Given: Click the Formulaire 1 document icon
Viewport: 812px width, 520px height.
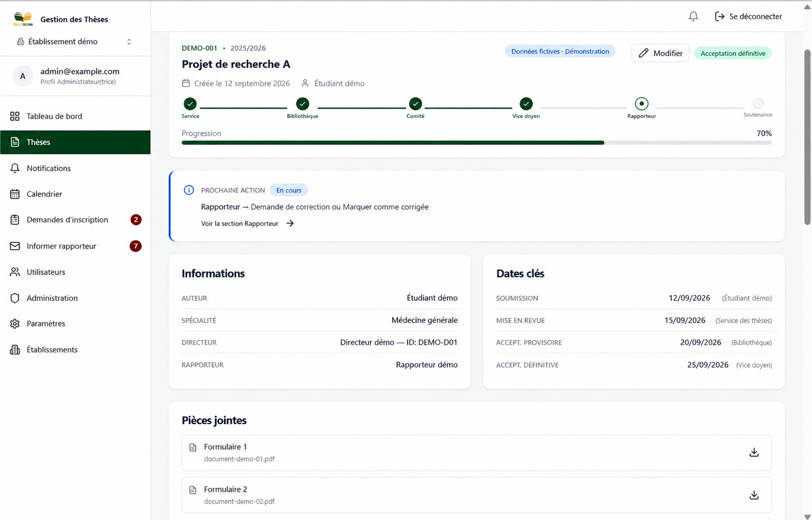Looking at the screenshot, I should click(193, 447).
